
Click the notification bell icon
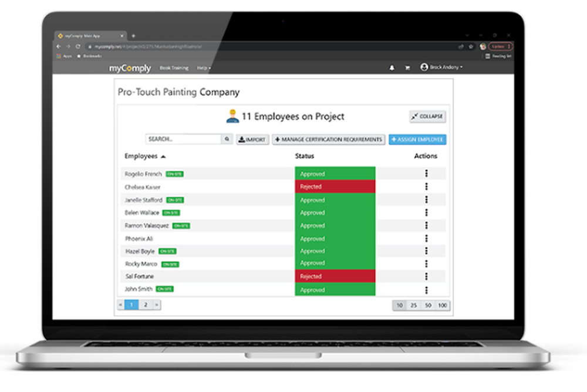pos(392,67)
